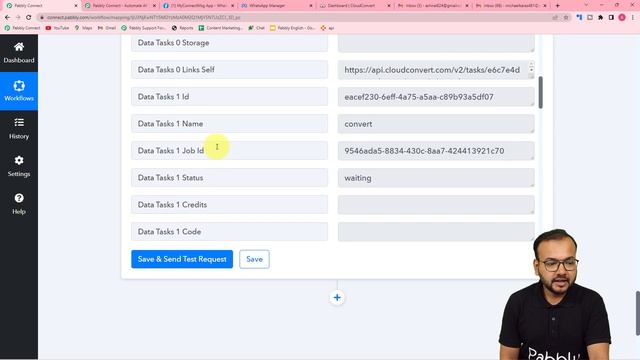The width and height of the screenshot is (640, 360).
Task: Open the Pabbly Support Forum bookmark
Action: [143, 28]
